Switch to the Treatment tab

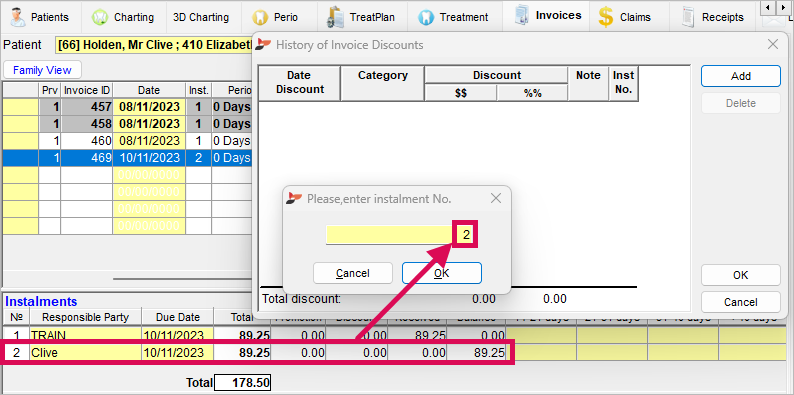(x=456, y=17)
